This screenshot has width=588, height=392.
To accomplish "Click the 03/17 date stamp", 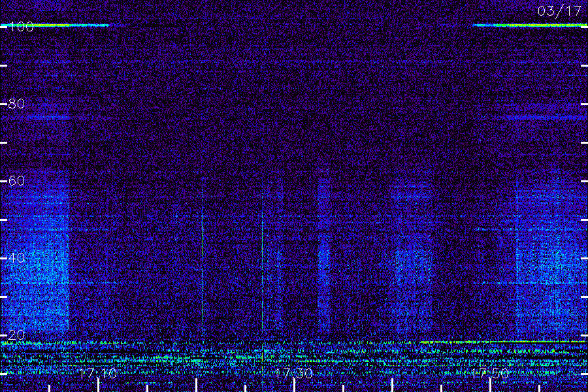I will (559, 11).
